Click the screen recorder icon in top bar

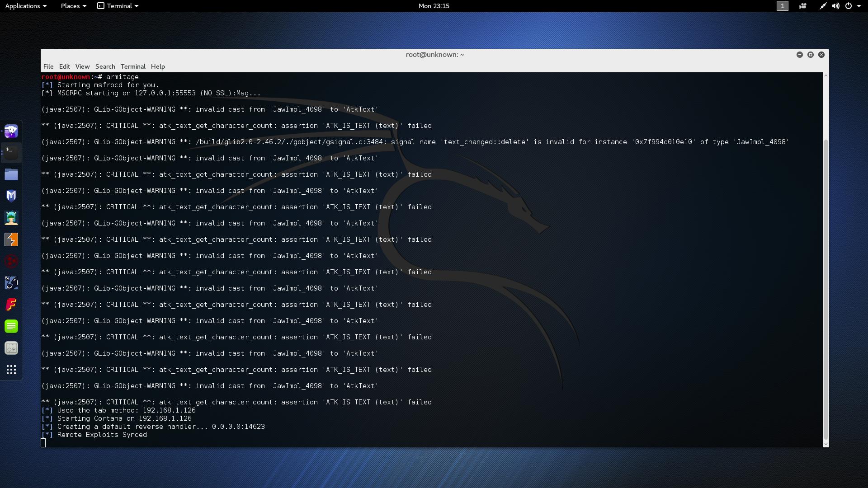point(803,6)
